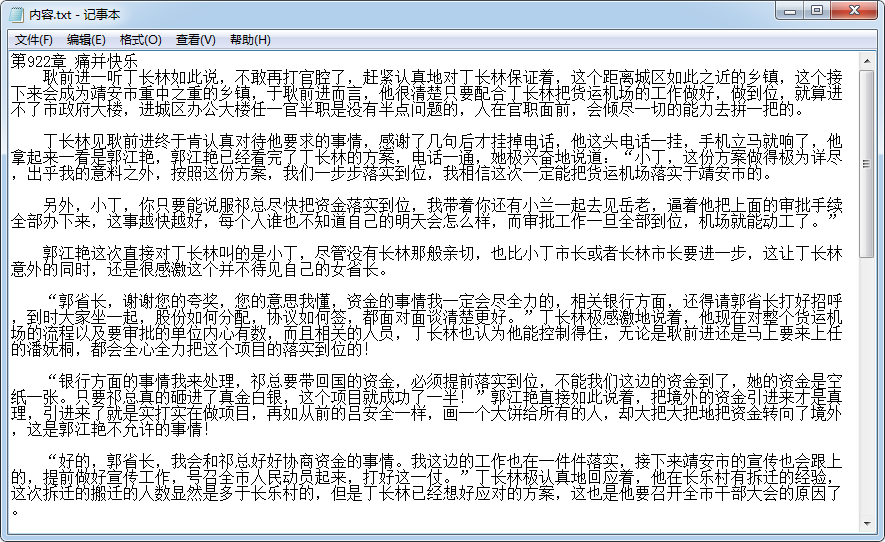
Task: Click the scroll up arrow of the vertical scrollbar
Action: [x=868, y=60]
